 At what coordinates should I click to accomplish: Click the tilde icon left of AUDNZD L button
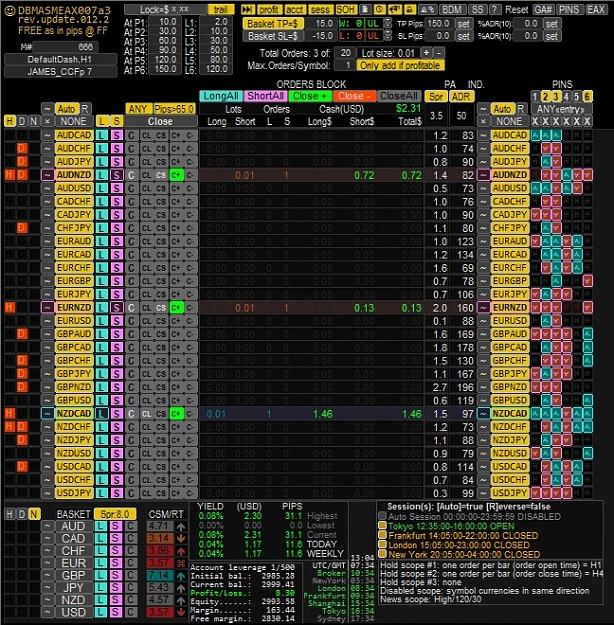tap(47, 175)
